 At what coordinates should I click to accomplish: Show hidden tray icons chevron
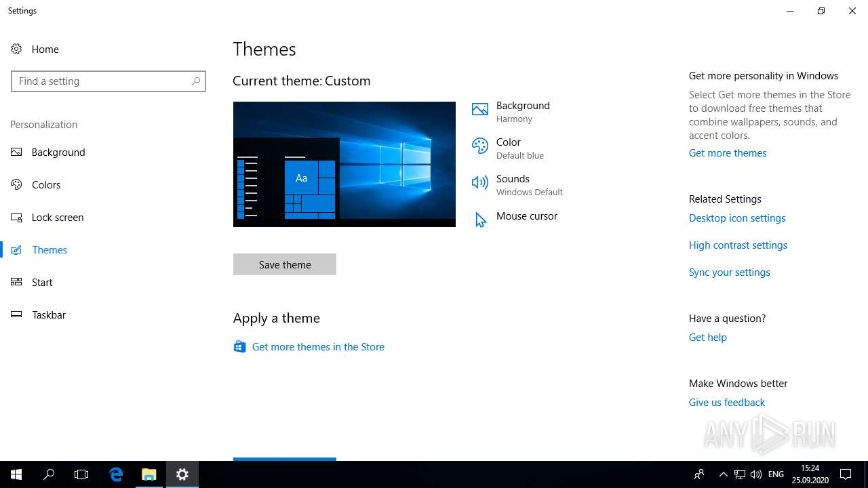click(x=724, y=474)
